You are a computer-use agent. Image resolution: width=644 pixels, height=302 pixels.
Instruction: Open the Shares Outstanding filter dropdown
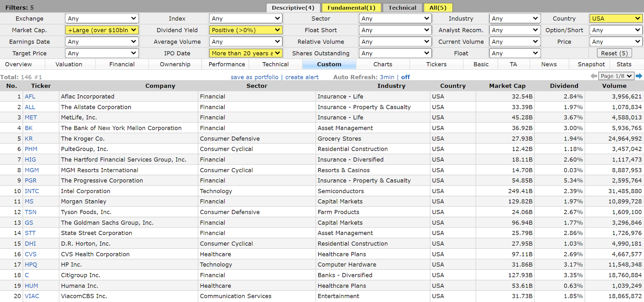point(395,53)
